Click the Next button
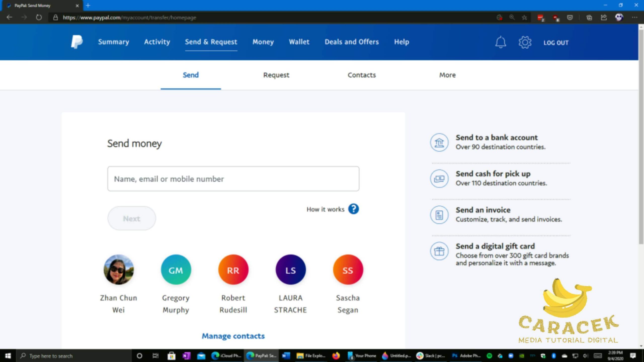644x362 pixels. [132, 218]
